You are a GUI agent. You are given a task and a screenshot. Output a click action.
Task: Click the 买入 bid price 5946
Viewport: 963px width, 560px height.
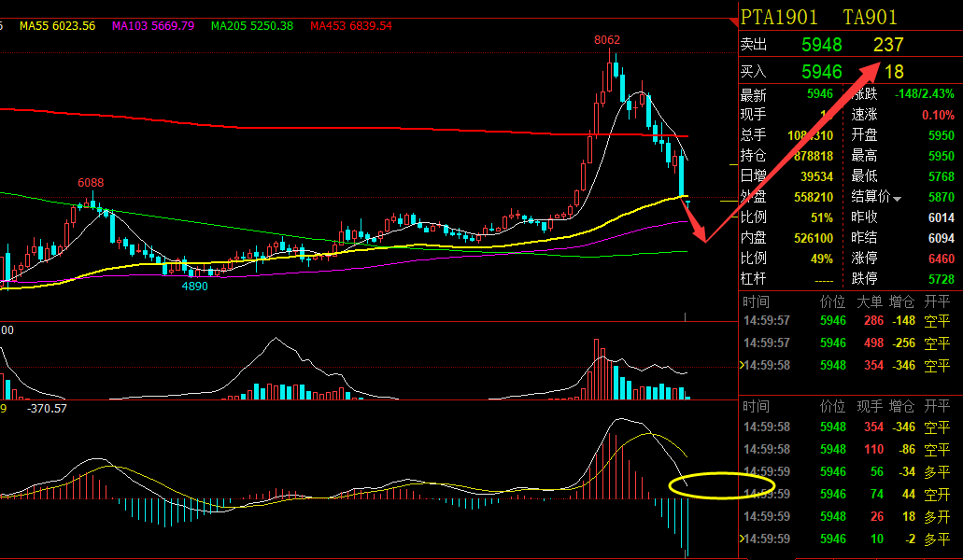(x=821, y=72)
